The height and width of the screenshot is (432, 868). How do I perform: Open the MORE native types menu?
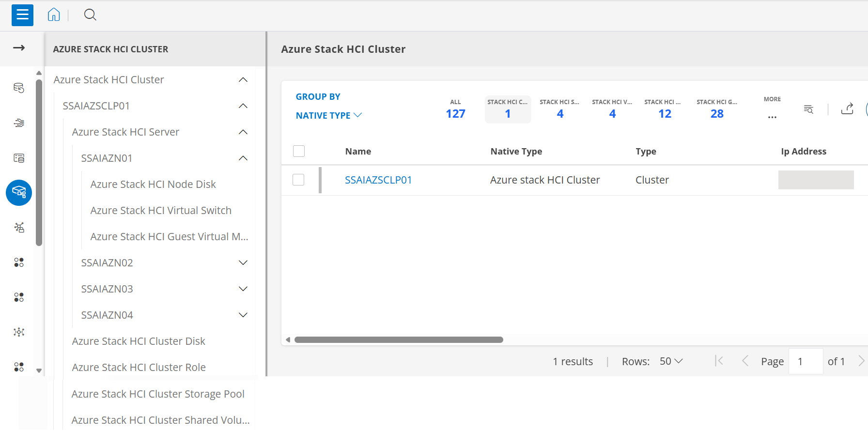[772, 109]
